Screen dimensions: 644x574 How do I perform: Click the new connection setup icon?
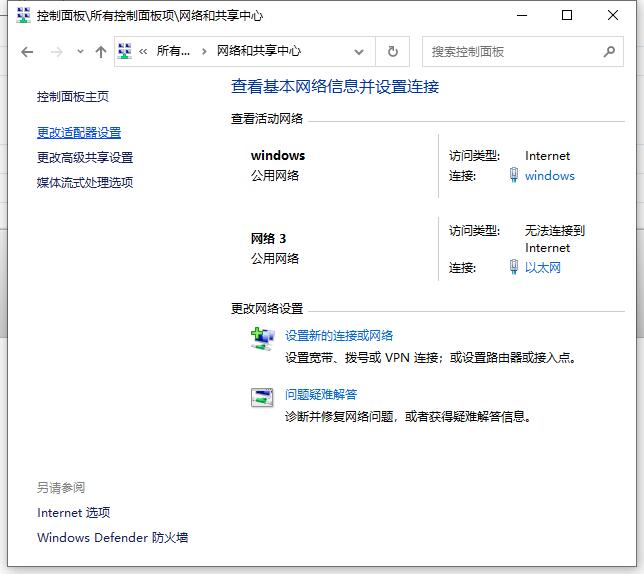point(262,339)
